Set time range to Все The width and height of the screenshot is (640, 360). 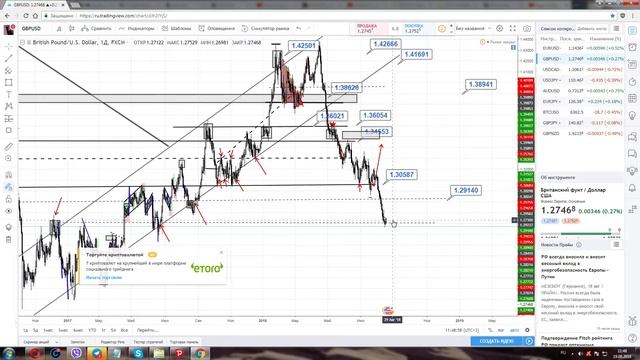click(124, 330)
